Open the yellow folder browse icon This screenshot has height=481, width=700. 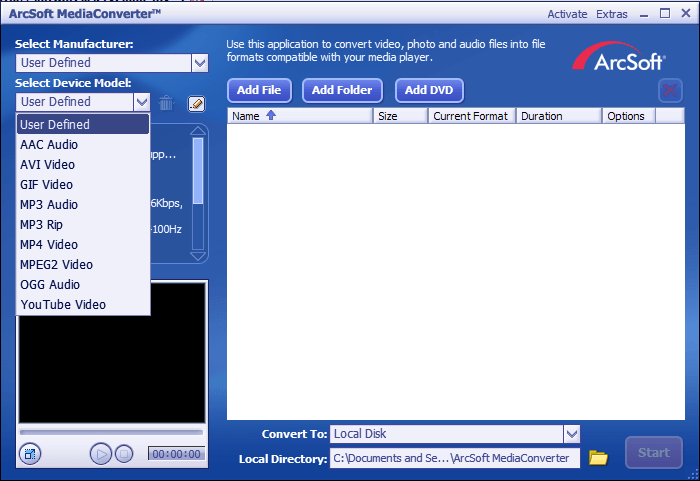pyautogui.click(x=598, y=458)
